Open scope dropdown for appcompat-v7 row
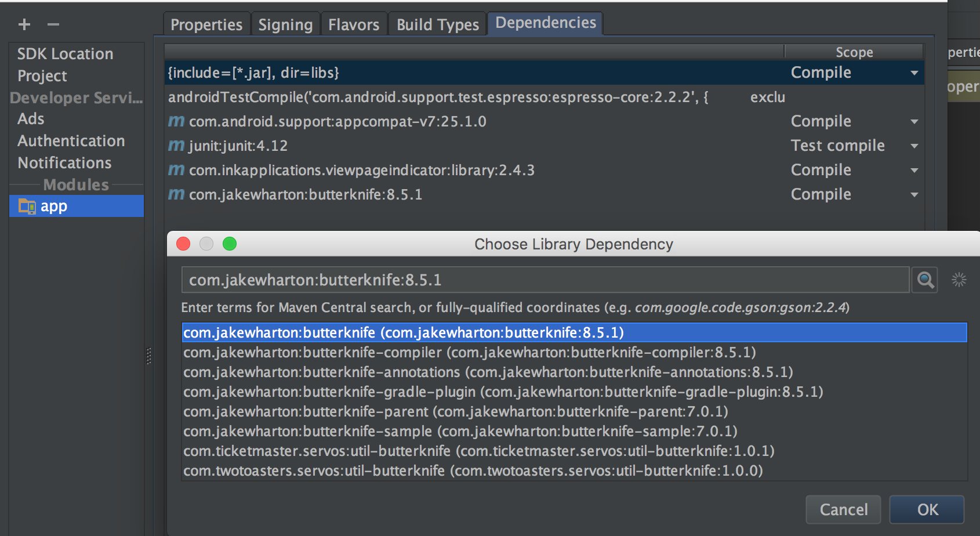This screenshot has height=536, width=980. point(914,122)
